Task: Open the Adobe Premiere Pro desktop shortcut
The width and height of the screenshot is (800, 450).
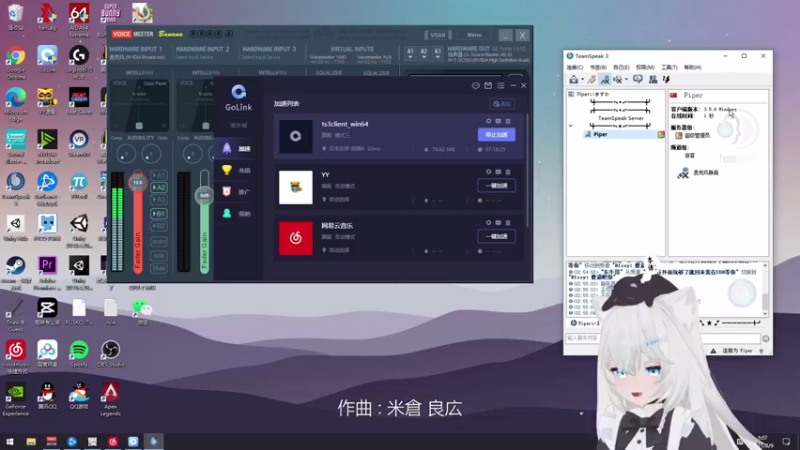Action: click(x=47, y=272)
